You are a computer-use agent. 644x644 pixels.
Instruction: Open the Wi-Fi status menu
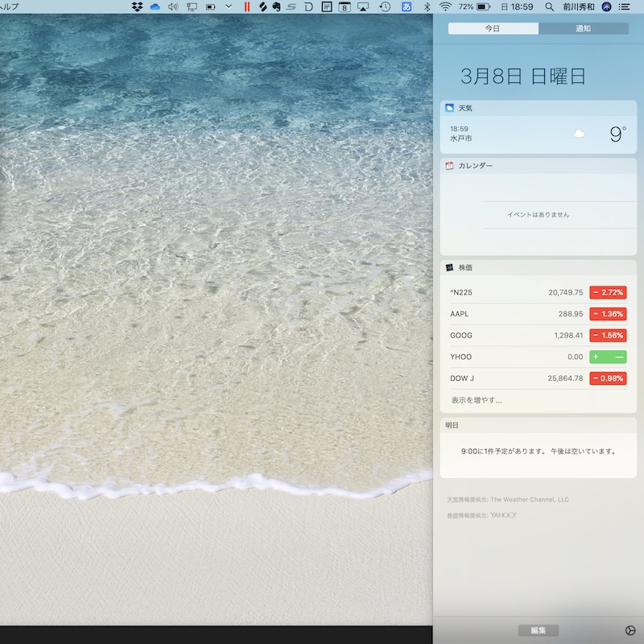click(x=445, y=6)
